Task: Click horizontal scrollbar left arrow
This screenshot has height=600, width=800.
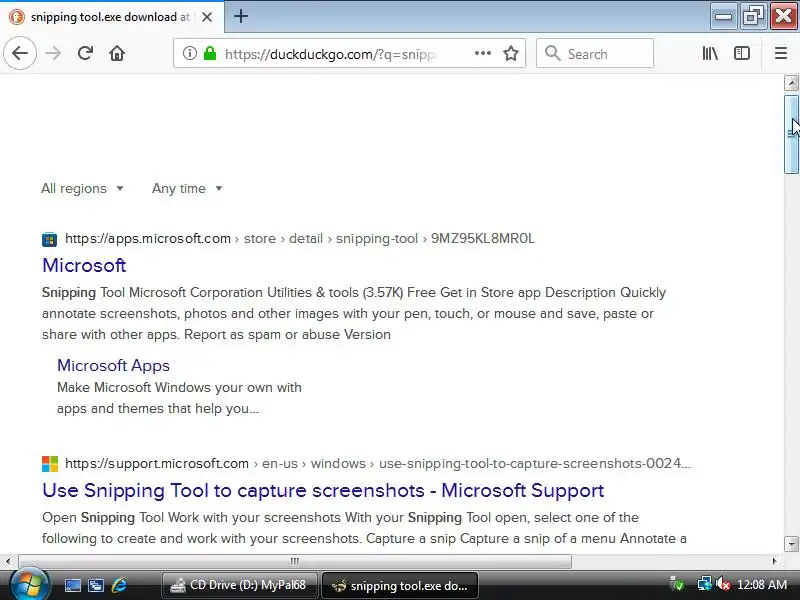Action: pyautogui.click(x=8, y=561)
